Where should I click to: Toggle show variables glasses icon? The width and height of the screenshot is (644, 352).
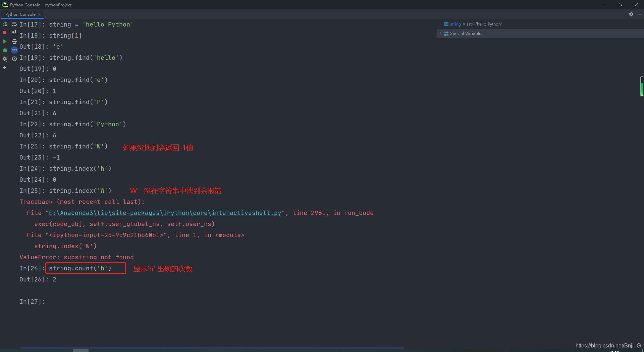14,50
